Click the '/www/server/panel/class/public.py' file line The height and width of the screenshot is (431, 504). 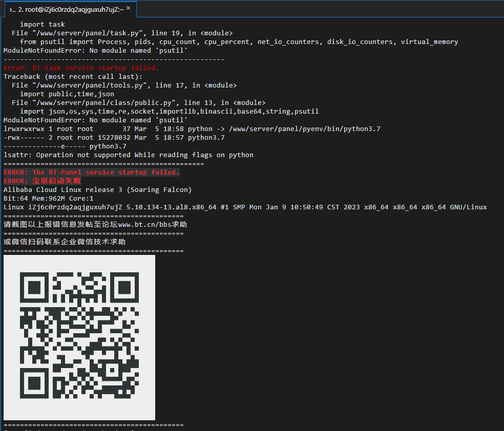(x=138, y=102)
